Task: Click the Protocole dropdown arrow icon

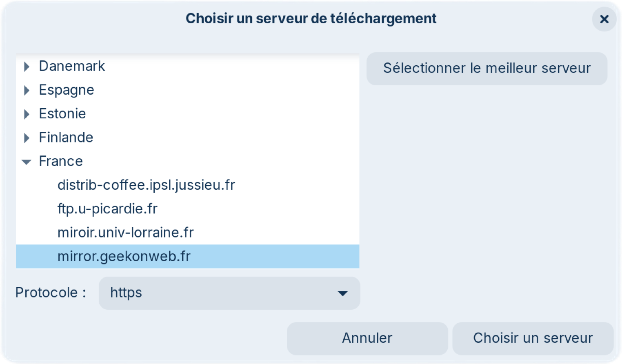Action: [342, 293]
